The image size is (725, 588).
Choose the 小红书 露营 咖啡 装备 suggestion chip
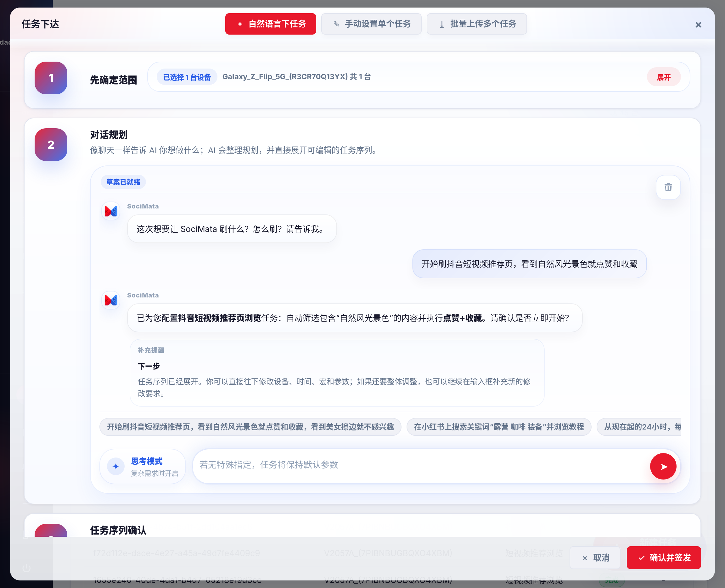click(499, 427)
